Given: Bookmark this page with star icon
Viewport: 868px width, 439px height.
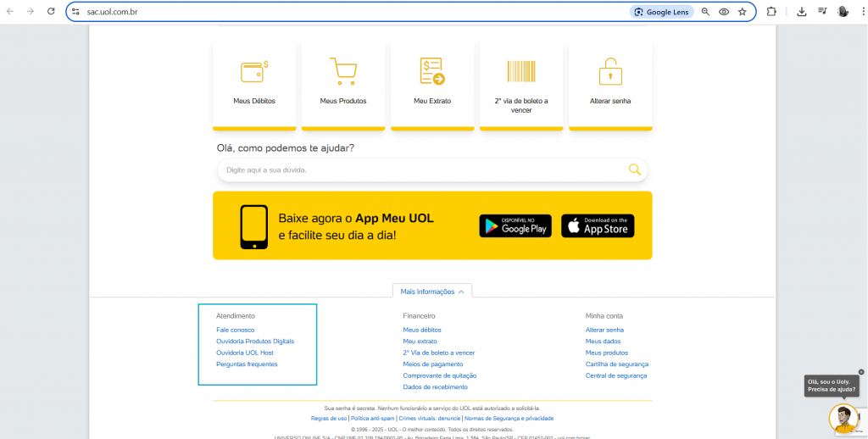Looking at the screenshot, I should pos(743,12).
